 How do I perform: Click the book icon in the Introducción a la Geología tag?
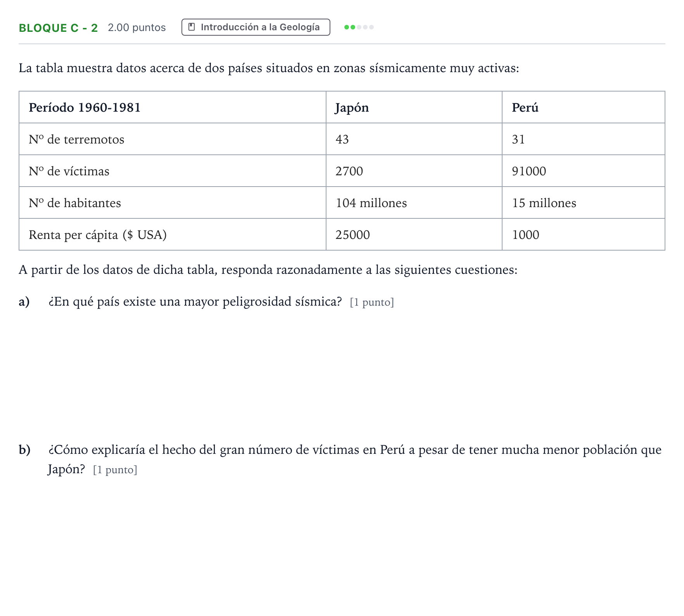pos(191,27)
